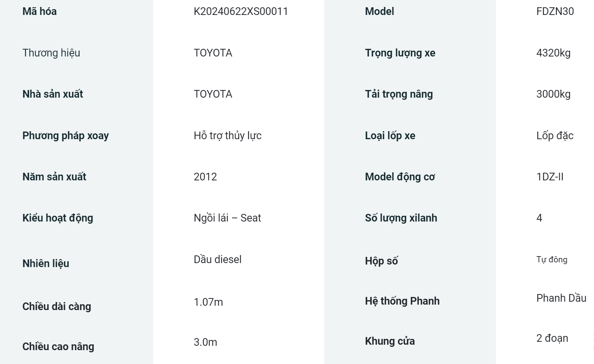Click the 4320kg vehicle weight value
This screenshot has height=364, width=594.
coord(553,53)
